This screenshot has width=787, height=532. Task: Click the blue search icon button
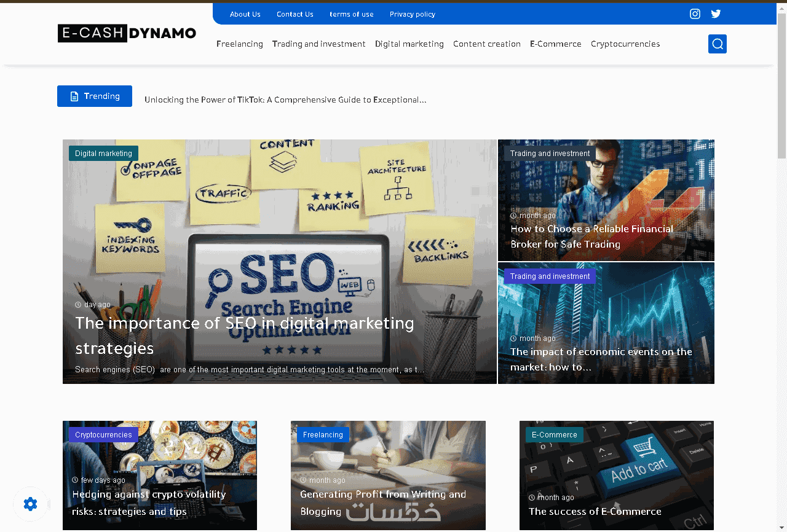[718, 44]
